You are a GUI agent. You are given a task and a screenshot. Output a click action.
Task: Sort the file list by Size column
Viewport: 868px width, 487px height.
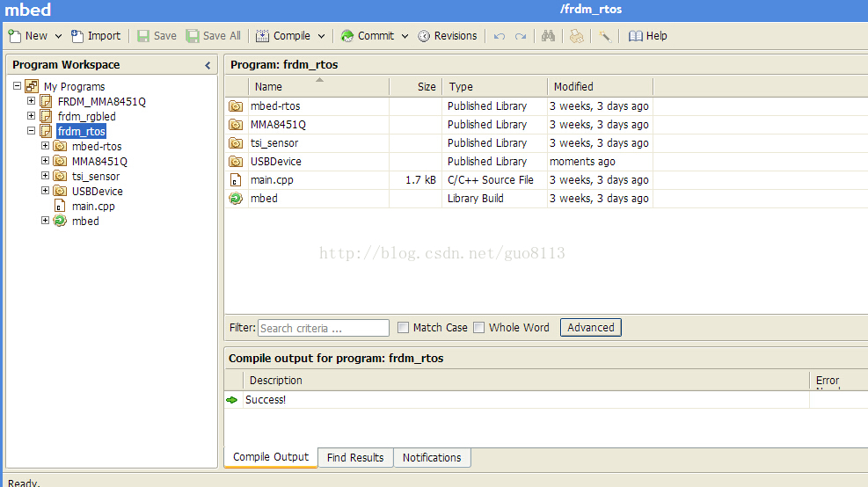416,87
